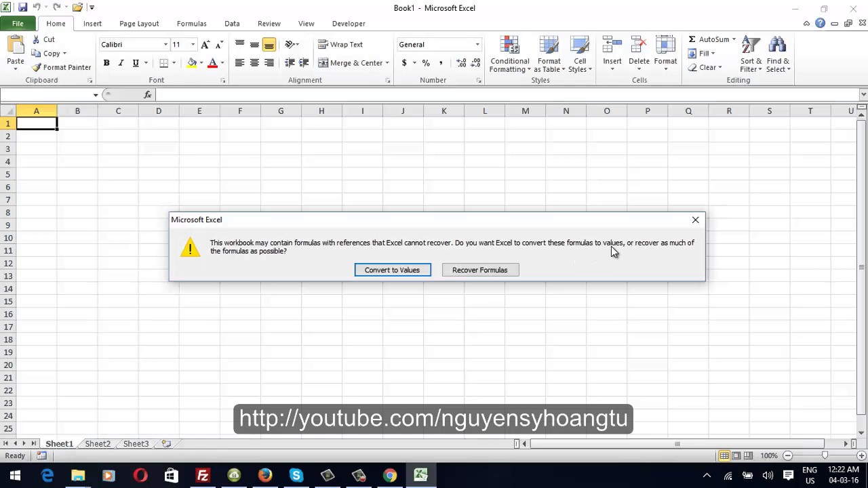The image size is (868, 488).
Task: Click Increase Indent icon
Action: click(x=304, y=63)
